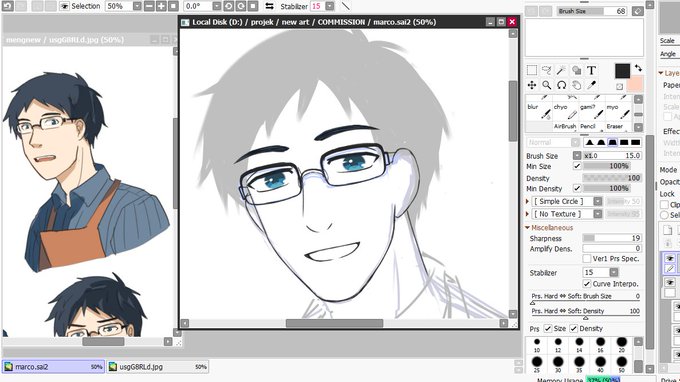Enable the Ver1 Prs Spec. checkbox

tap(587, 258)
